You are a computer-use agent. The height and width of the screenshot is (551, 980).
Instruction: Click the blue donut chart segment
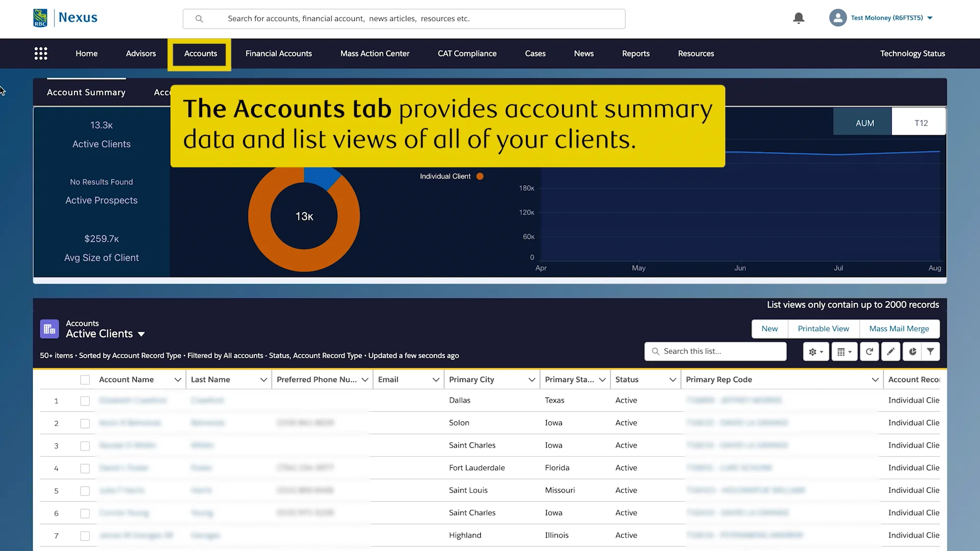coord(321,178)
